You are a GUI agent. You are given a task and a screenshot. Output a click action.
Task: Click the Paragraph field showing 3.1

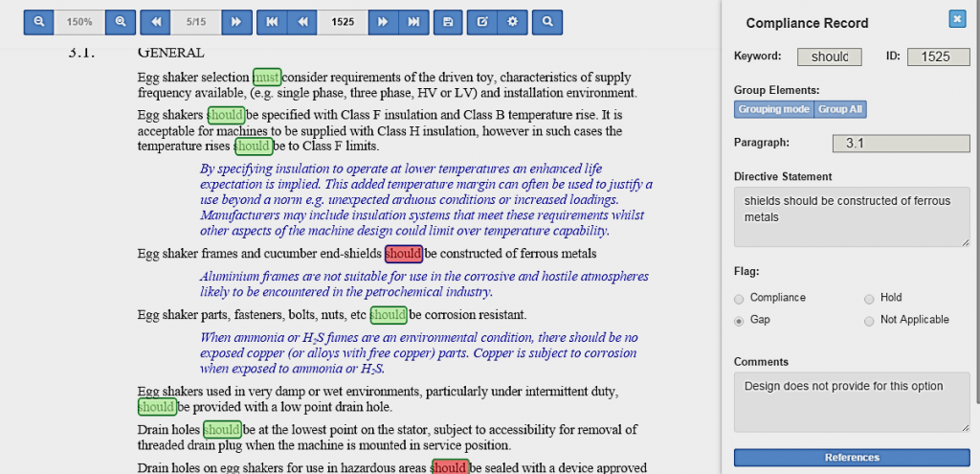[902, 144]
